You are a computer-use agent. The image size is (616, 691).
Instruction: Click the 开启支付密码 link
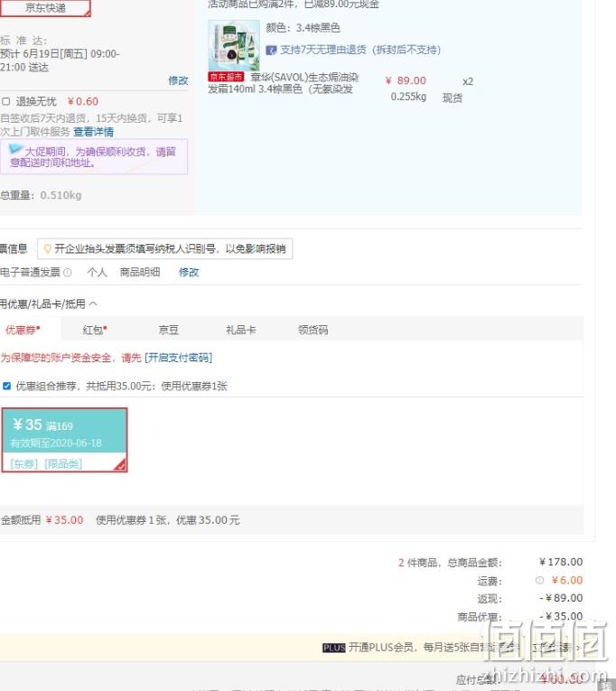tap(179, 358)
